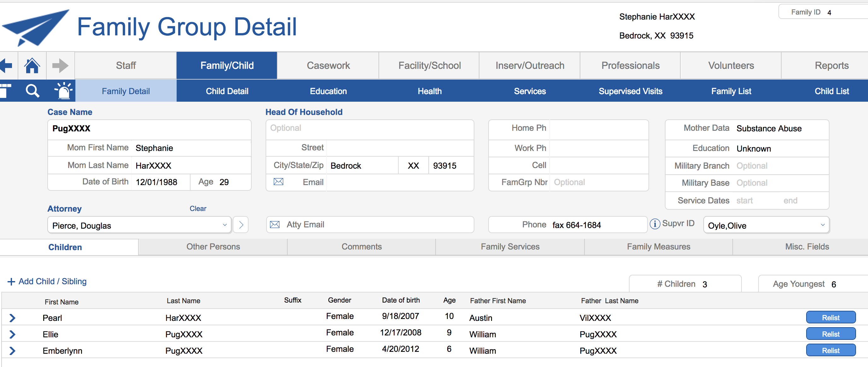868x367 pixels.
Task: Click the Clear link above Attorney
Action: click(198, 208)
